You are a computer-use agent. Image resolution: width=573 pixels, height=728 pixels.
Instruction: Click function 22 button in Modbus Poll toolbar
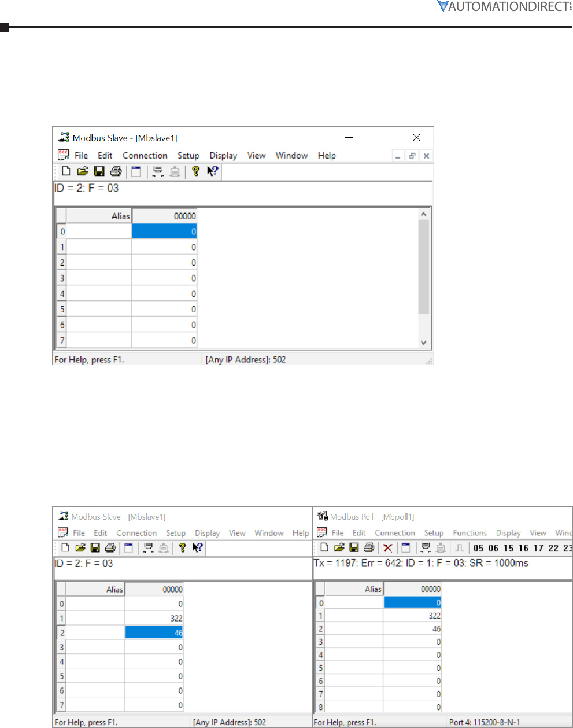click(x=553, y=548)
